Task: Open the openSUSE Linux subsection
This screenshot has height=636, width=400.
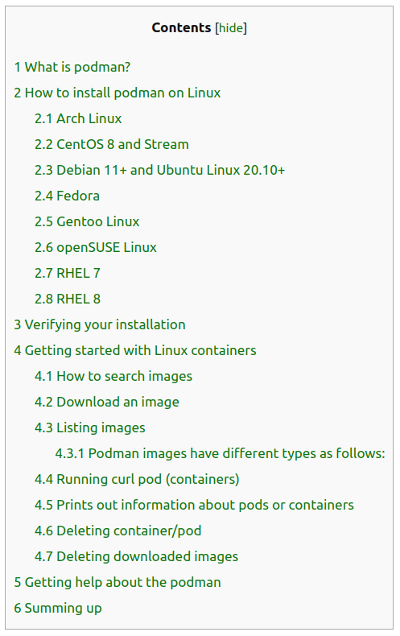Action: click(95, 247)
